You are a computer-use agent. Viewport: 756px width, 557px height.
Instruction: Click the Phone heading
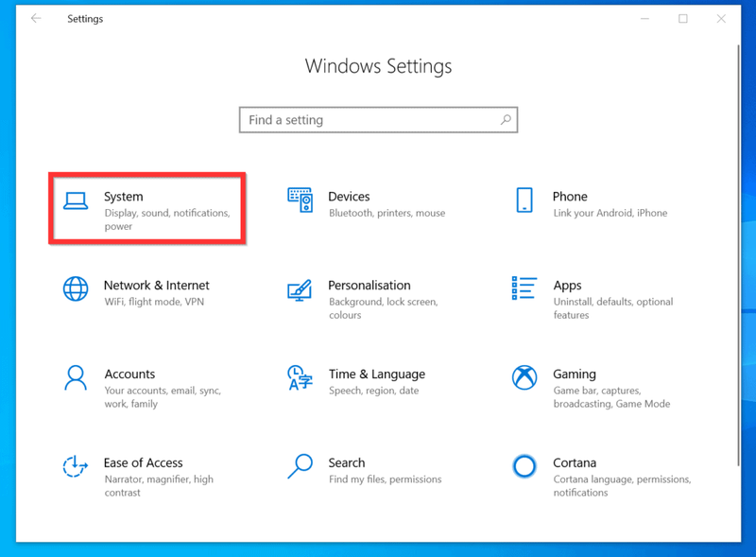570,197
